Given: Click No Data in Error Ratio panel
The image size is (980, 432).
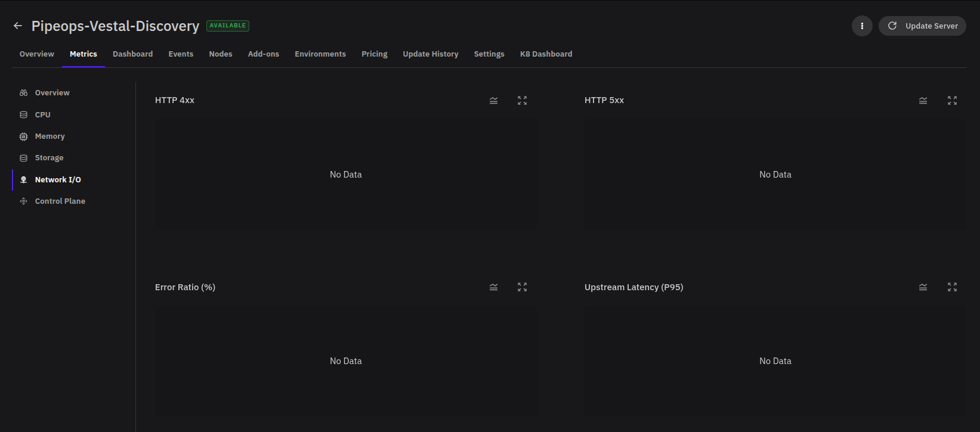Looking at the screenshot, I should point(346,361).
